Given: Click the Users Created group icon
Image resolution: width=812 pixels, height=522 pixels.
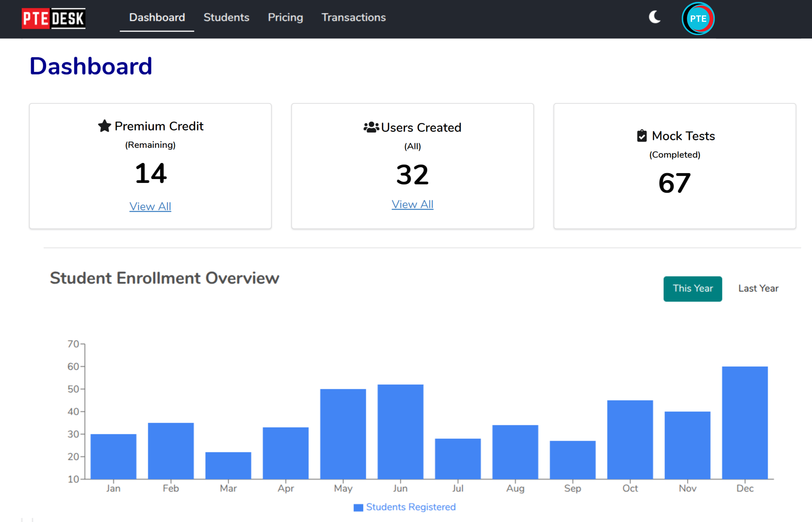Looking at the screenshot, I should 371,127.
